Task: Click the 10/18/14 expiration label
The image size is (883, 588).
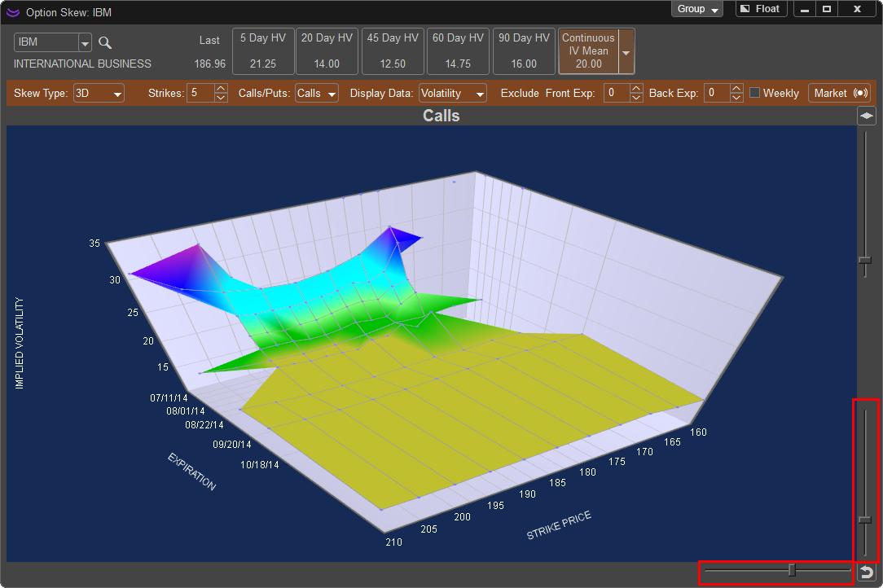Action: coord(260,465)
